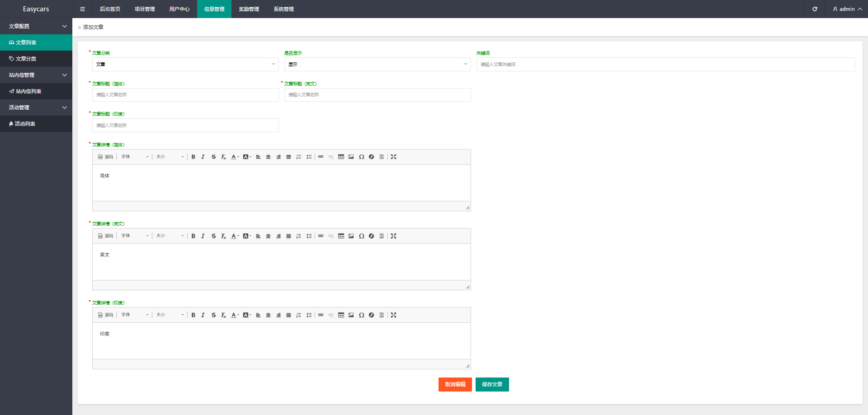Insert table in the 简体 editor toolbar

coord(341,157)
